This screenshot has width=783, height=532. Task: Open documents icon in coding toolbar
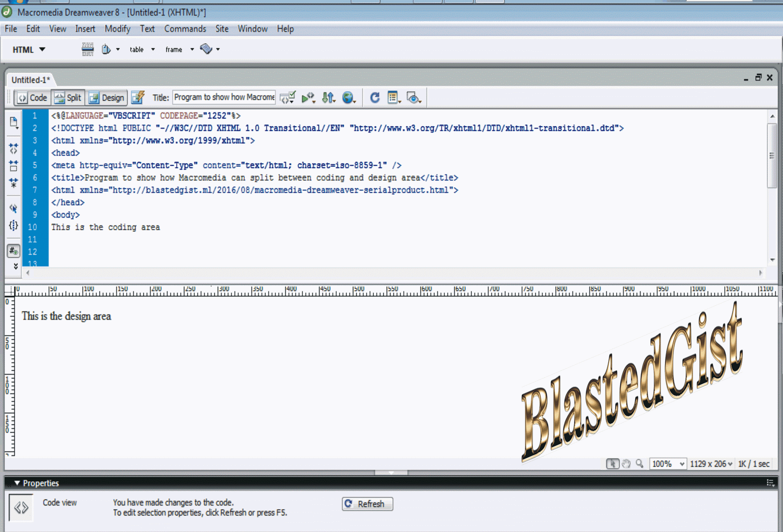[14, 122]
